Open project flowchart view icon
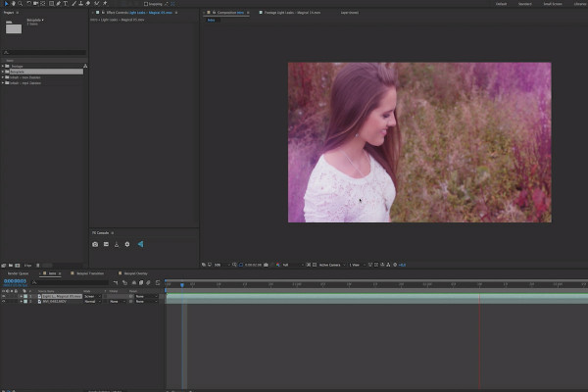The width and height of the screenshot is (588, 392). 85,66
